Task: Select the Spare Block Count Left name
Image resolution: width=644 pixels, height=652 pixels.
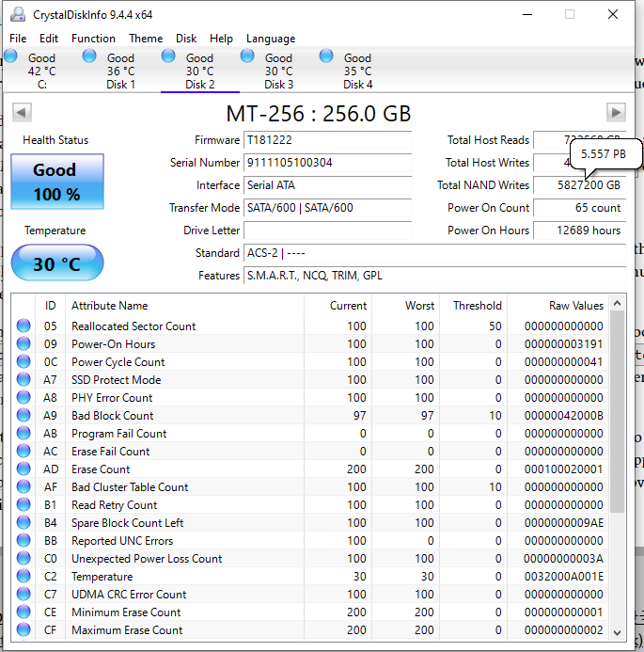Action: pyautogui.click(x=127, y=523)
